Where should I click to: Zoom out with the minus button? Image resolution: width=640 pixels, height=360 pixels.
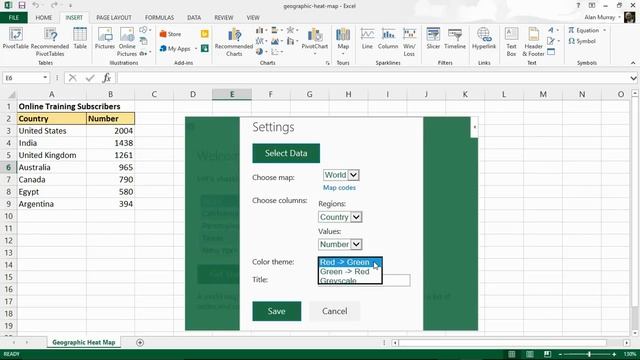tap(560, 354)
